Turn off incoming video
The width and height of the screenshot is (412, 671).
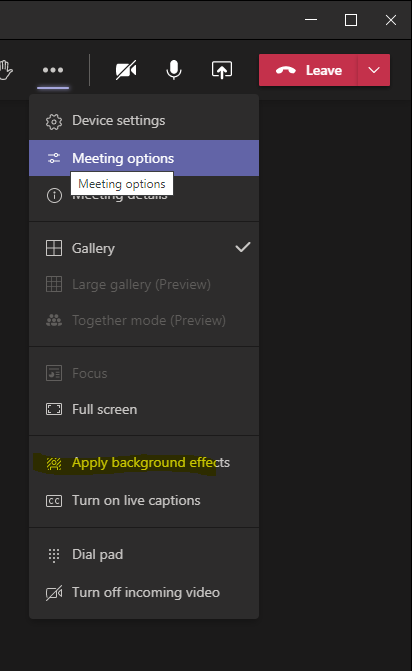[x=144, y=593]
